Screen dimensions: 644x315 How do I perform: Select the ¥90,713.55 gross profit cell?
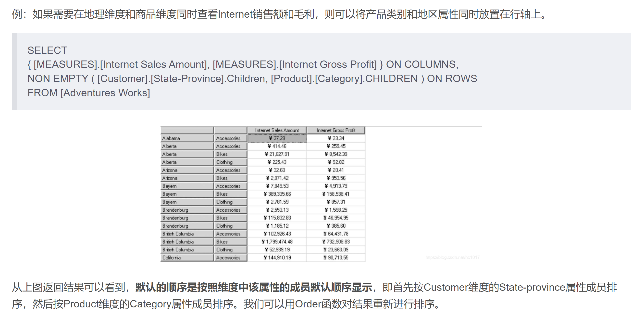(x=335, y=257)
